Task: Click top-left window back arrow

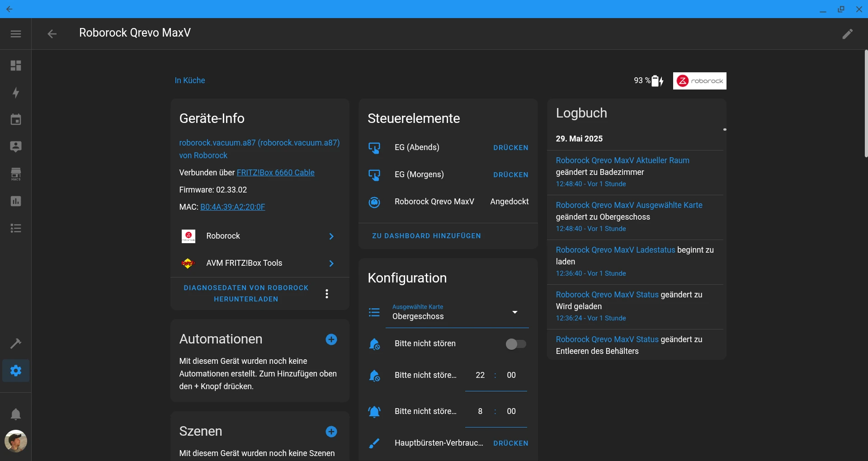Action: coord(9,9)
